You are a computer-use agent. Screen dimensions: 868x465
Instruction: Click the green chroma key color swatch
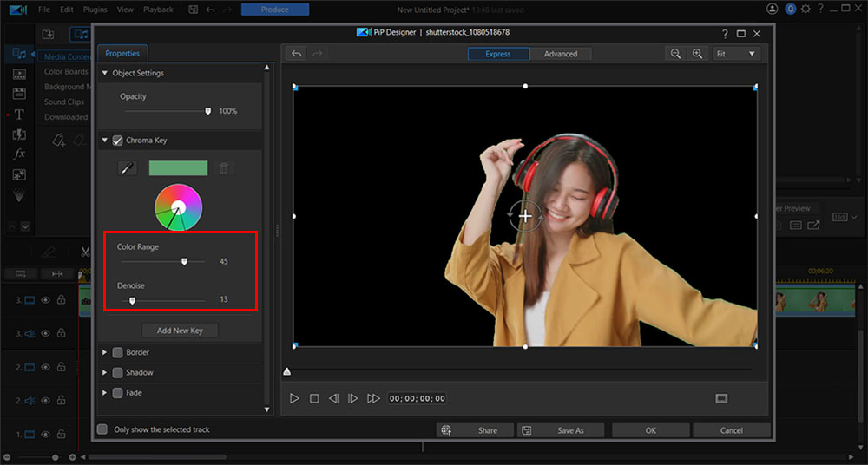178,168
